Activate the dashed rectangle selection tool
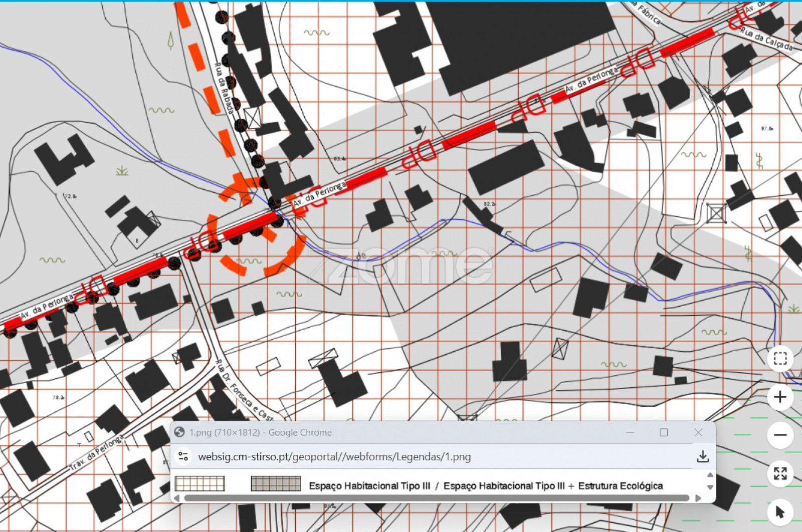This screenshot has height=532, width=802. (780, 359)
